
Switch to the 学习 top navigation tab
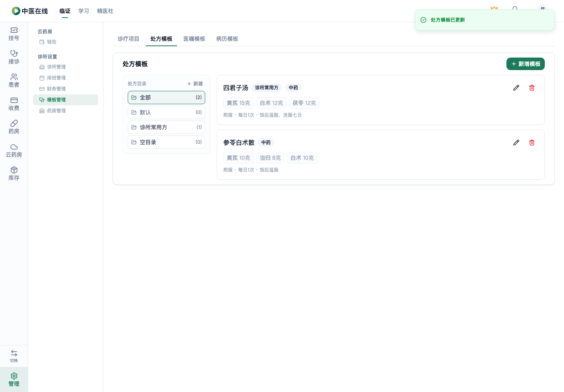pyautogui.click(x=84, y=11)
